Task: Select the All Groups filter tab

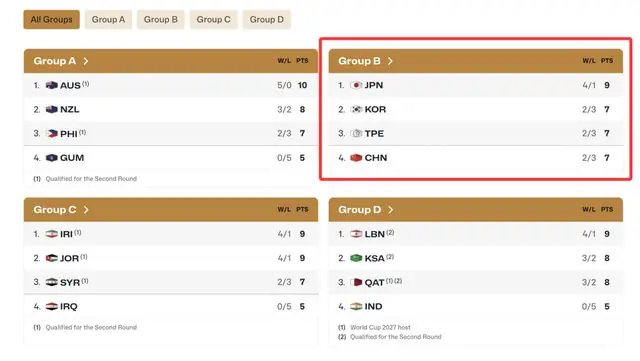Action: pyautogui.click(x=51, y=20)
